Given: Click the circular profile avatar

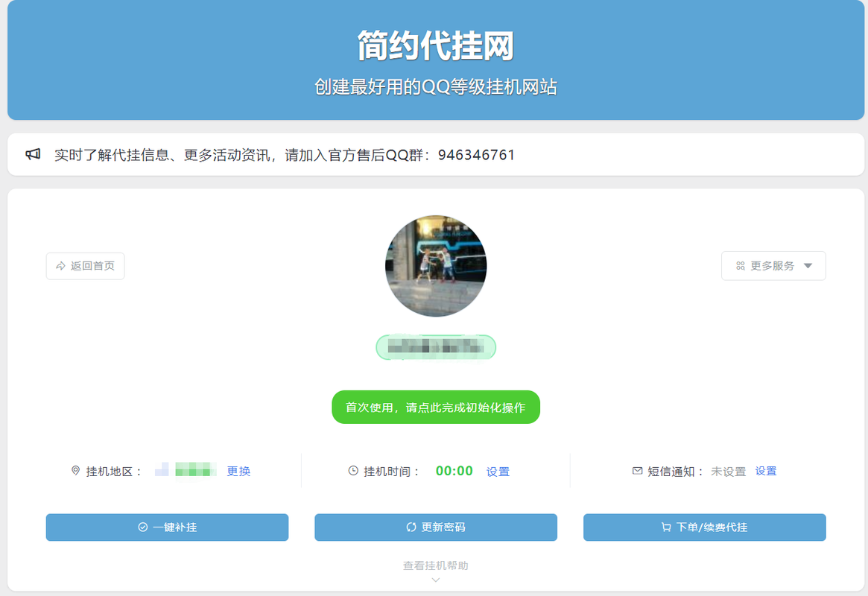Looking at the screenshot, I should (436, 266).
